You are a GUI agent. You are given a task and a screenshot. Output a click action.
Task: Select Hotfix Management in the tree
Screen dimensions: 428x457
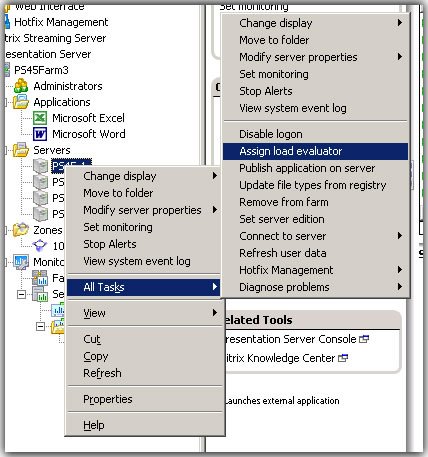[x=61, y=22]
